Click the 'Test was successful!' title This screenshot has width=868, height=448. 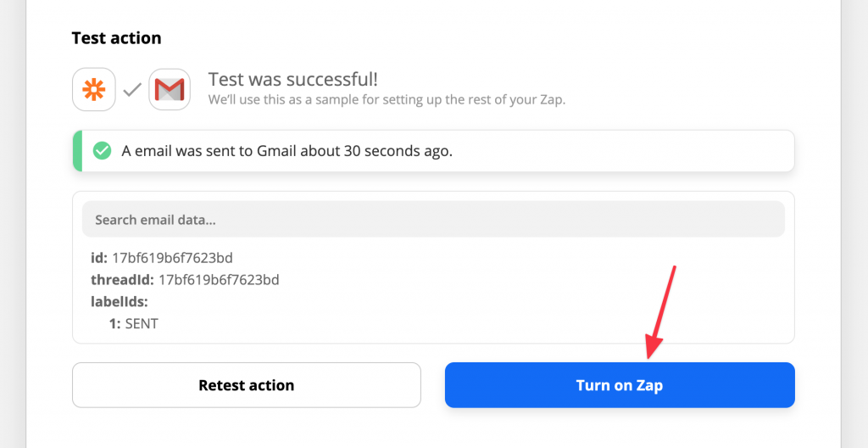(293, 79)
